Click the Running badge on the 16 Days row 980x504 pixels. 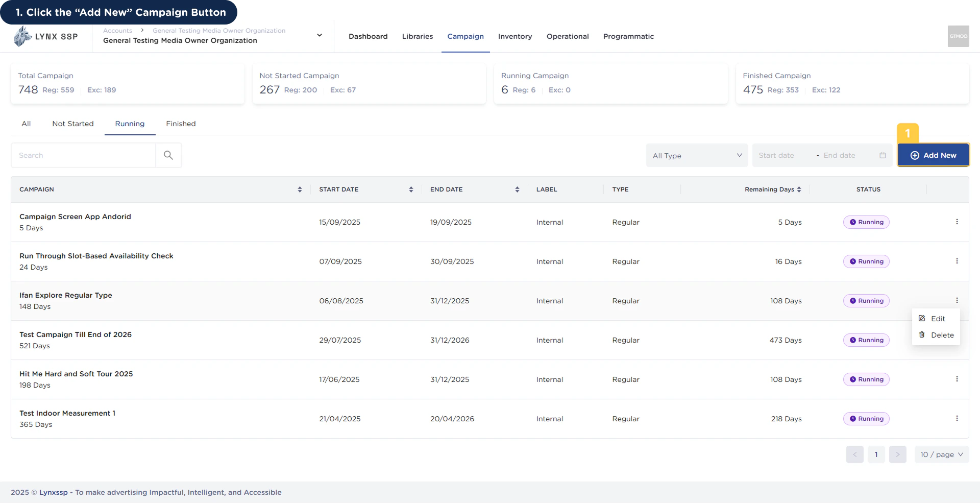click(x=866, y=261)
